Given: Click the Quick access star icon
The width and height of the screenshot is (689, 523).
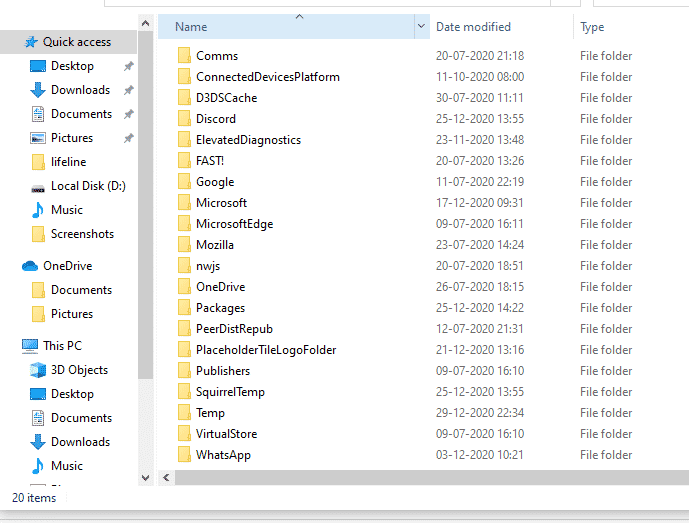Looking at the screenshot, I should (31, 42).
